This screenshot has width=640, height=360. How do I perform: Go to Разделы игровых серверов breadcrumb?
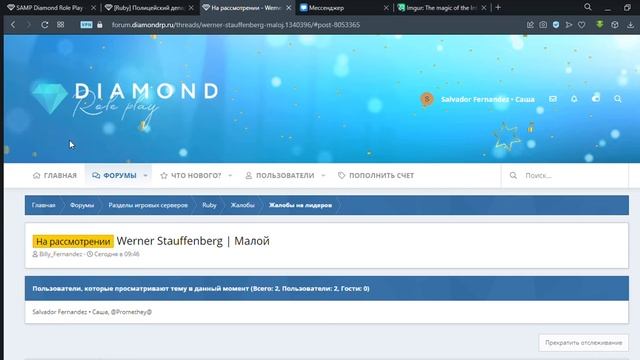click(x=148, y=205)
